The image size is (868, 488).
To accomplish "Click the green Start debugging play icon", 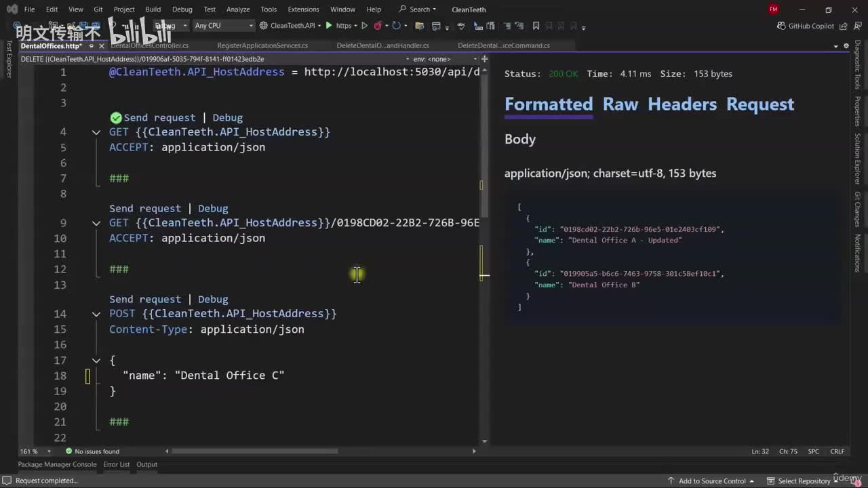I will pyautogui.click(x=329, y=26).
